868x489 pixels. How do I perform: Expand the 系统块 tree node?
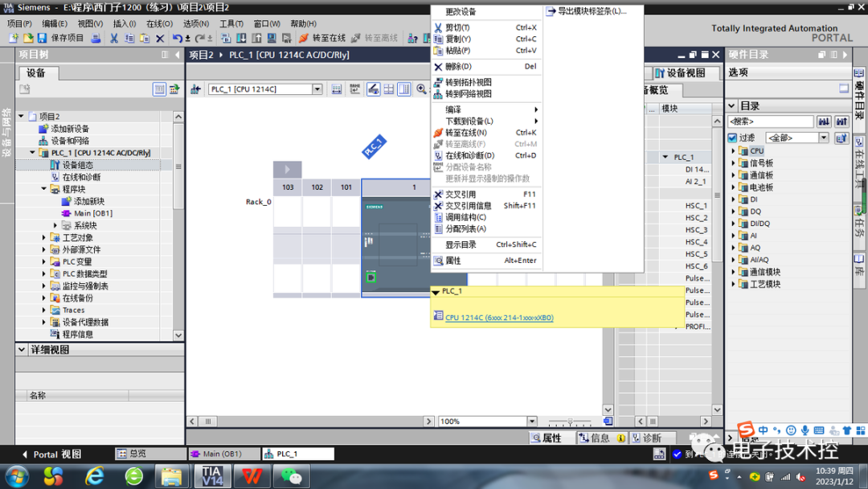[x=55, y=225]
